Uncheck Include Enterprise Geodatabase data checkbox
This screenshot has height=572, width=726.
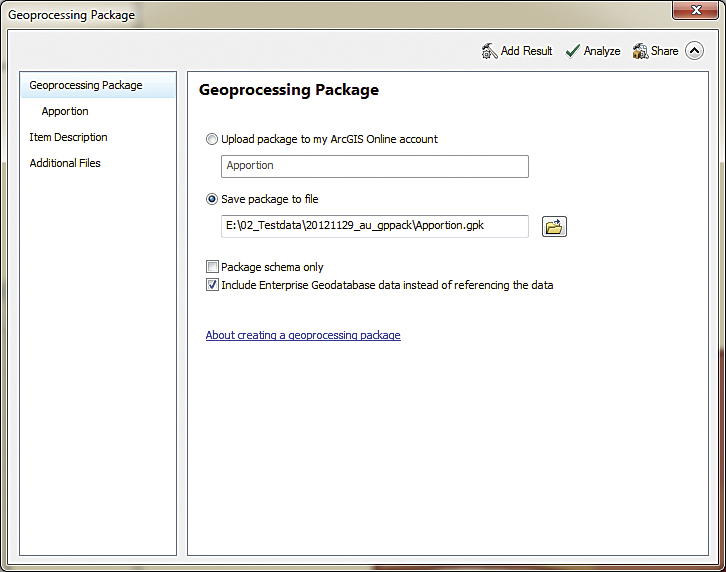click(x=212, y=285)
